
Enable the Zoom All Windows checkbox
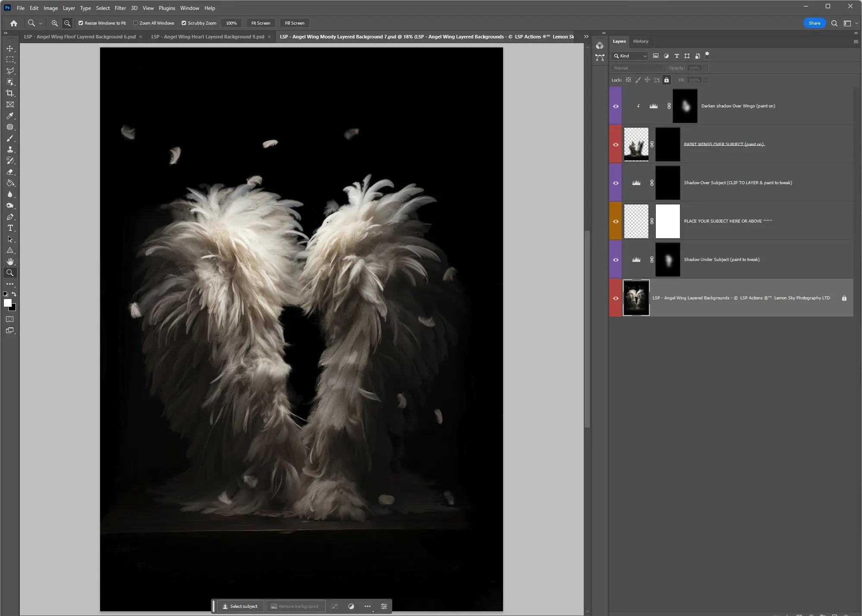tap(135, 23)
